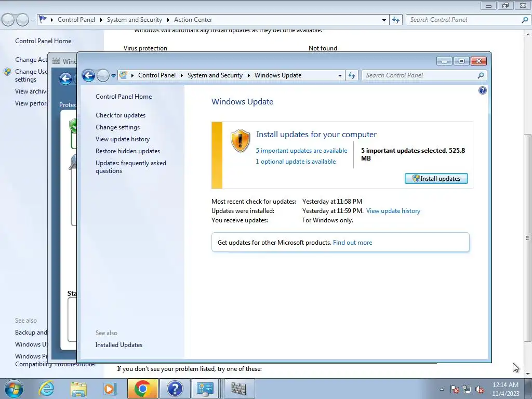Viewport: 532px width, 399px height.
Task: Open 1 optional update is available link
Action: click(296, 162)
